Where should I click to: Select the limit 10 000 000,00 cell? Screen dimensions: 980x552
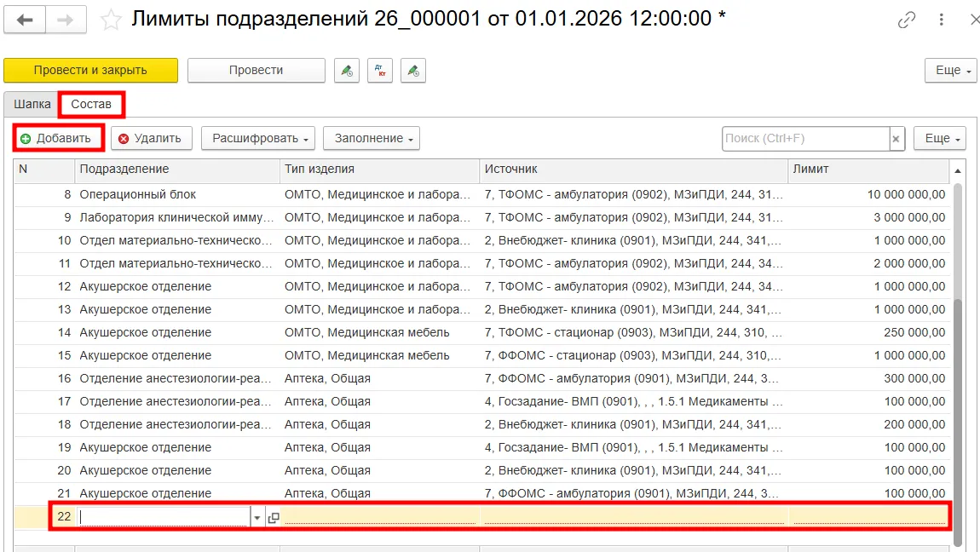868,195
